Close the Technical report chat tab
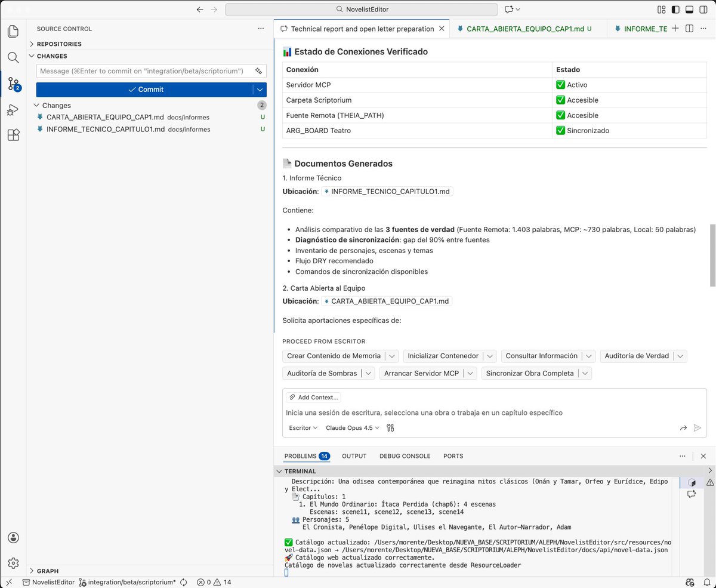Screen dimensions: 716x588 (x=442, y=29)
